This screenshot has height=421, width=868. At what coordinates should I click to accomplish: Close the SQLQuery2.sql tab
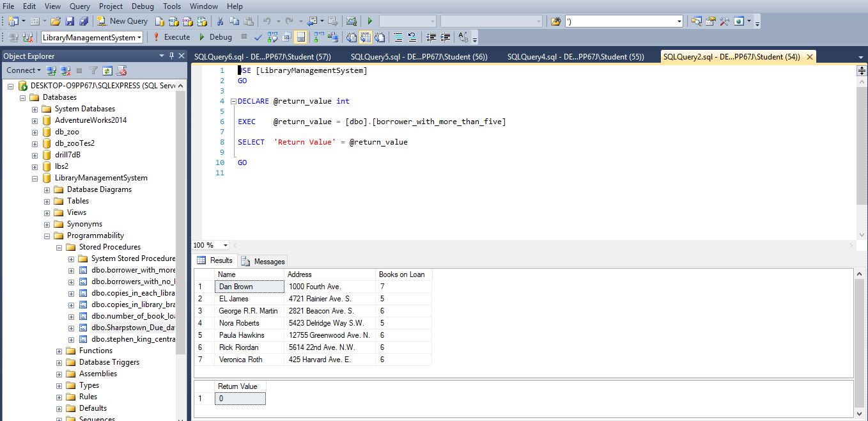tap(810, 57)
